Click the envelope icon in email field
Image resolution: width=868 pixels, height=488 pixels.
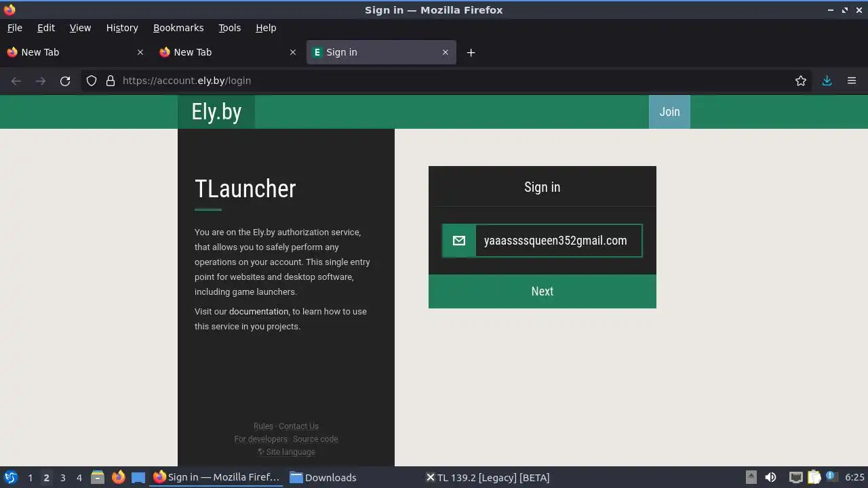coord(459,241)
